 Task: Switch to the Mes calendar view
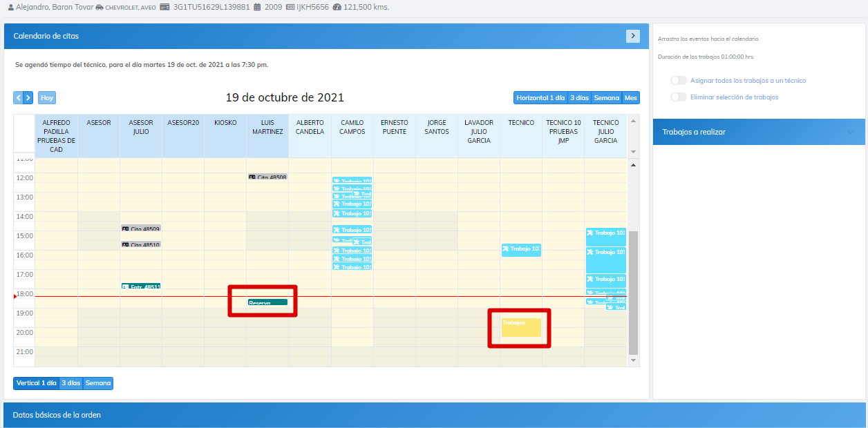(x=631, y=98)
